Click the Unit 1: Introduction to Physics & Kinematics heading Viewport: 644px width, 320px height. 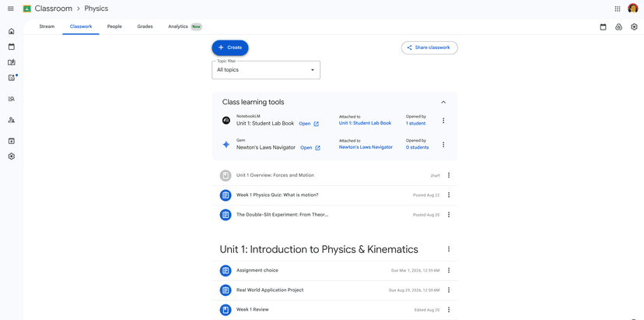click(319, 249)
